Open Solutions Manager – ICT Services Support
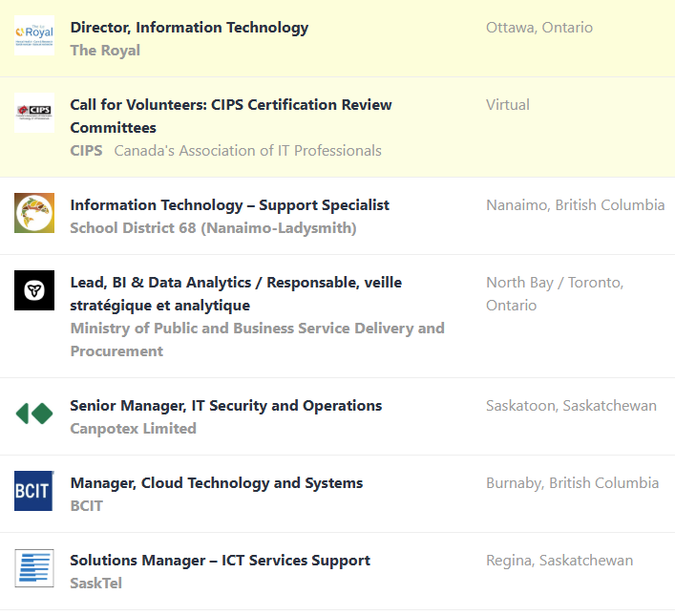The image size is (675, 616). point(220,561)
